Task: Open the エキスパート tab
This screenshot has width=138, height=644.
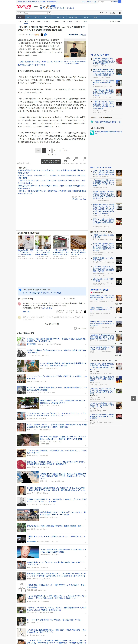Action: tap(48, 17)
